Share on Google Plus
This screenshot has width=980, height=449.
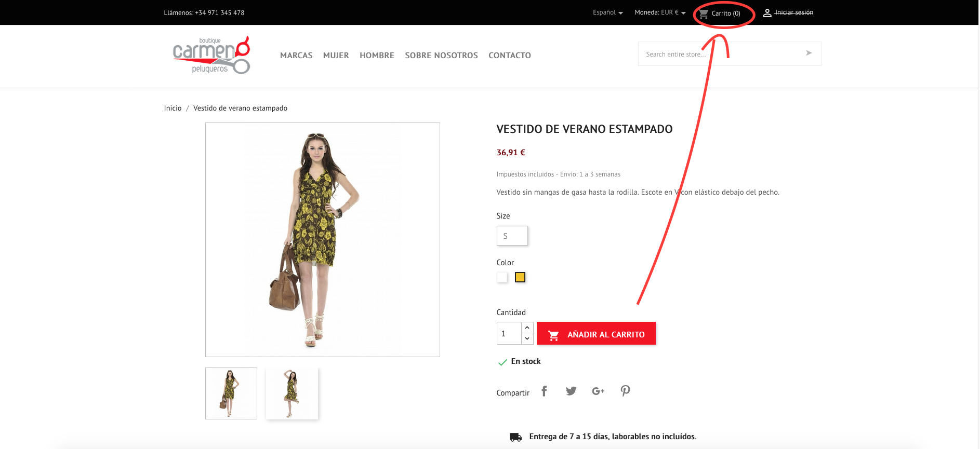click(598, 391)
